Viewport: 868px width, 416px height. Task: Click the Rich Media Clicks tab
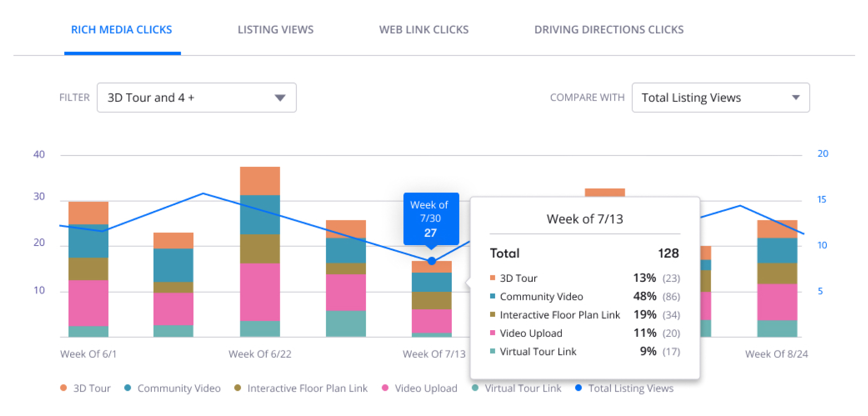click(x=122, y=30)
